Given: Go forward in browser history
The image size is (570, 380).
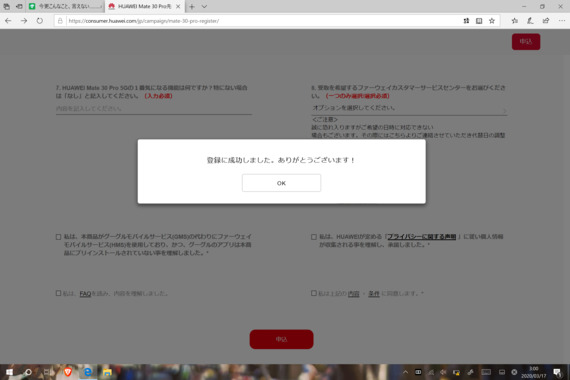Looking at the screenshot, I should tap(24, 21).
